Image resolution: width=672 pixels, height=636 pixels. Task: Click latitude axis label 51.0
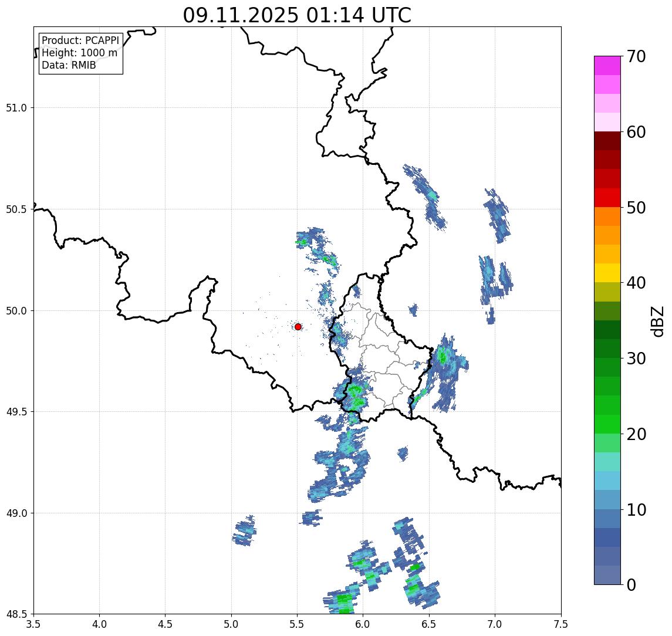[x=16, y=107]
